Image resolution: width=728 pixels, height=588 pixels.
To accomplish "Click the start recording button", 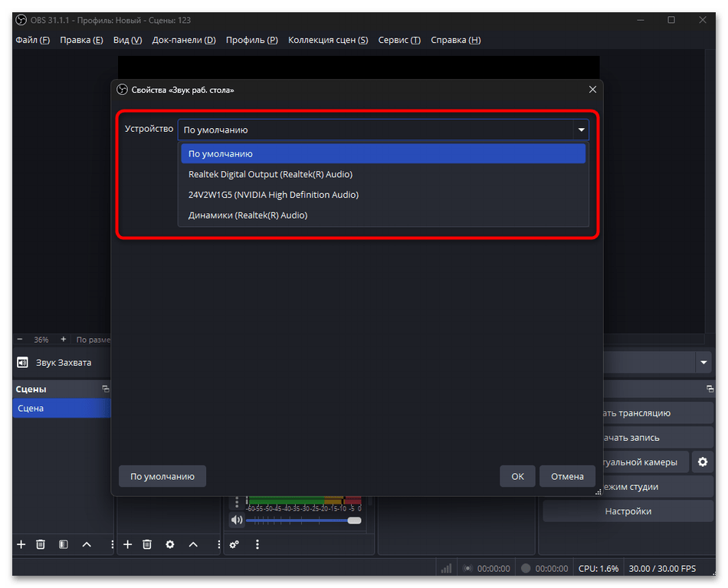I will click(x=658, y=438).
